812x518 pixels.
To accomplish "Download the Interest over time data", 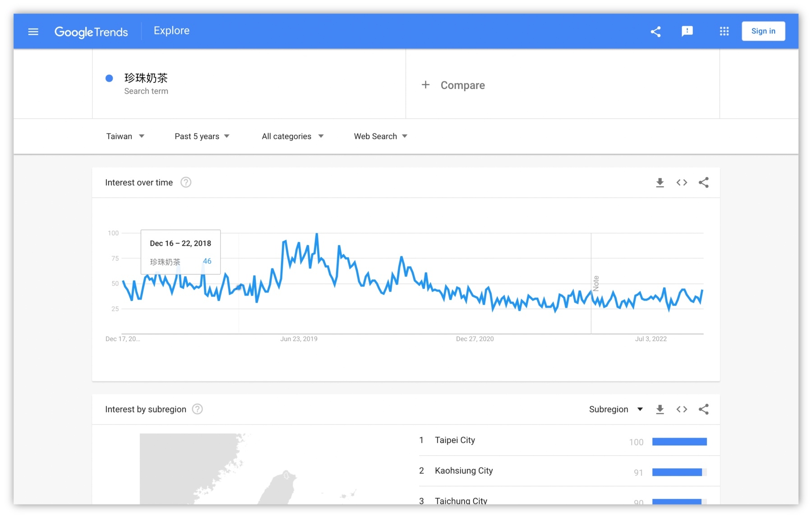I will [x=660, y=183].
